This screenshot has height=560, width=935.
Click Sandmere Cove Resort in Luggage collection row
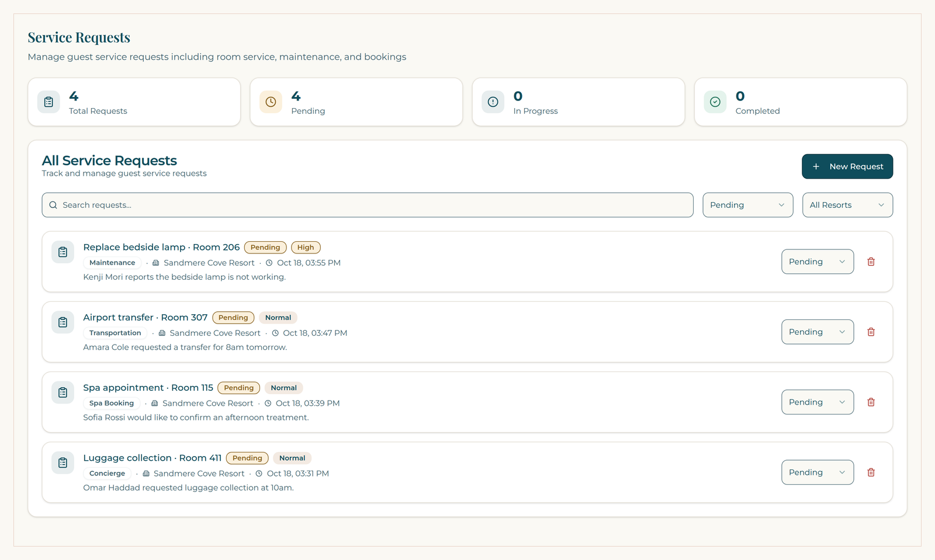click(199, 474)
